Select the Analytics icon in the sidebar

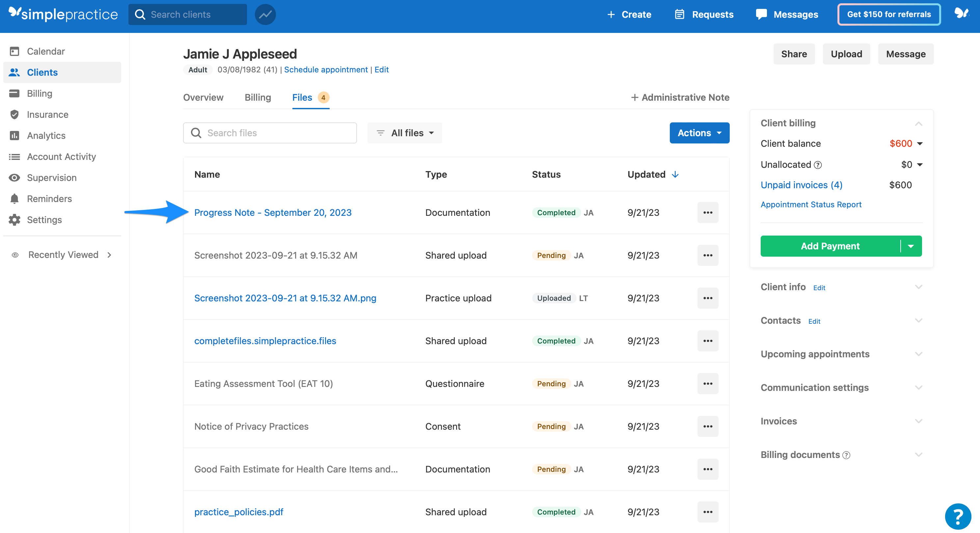[14, 135]
